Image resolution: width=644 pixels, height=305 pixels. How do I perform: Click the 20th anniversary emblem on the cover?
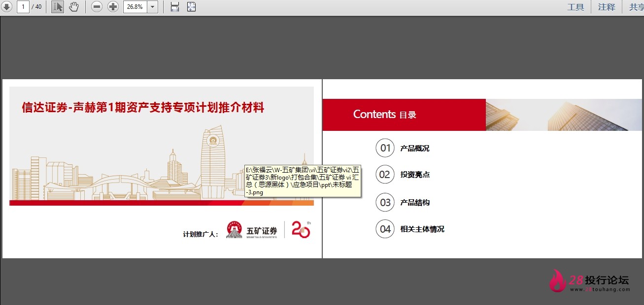click(x=301, y=230)
